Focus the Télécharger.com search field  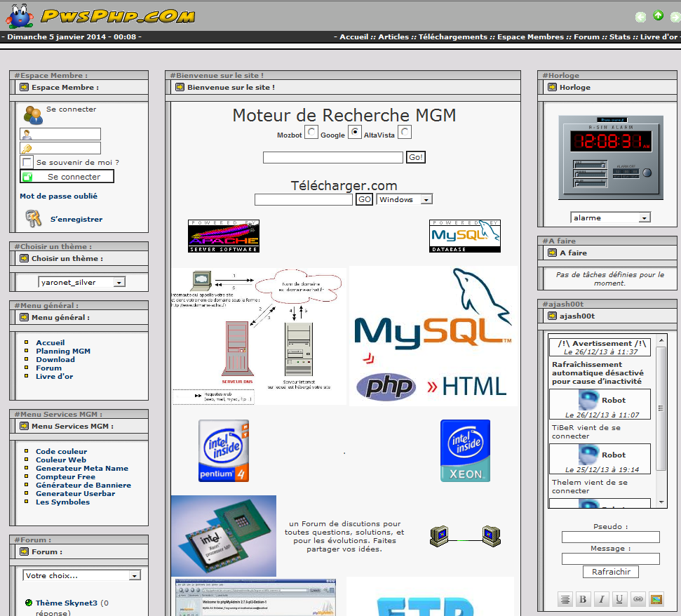pyautogui.click(x=304, y=199)
